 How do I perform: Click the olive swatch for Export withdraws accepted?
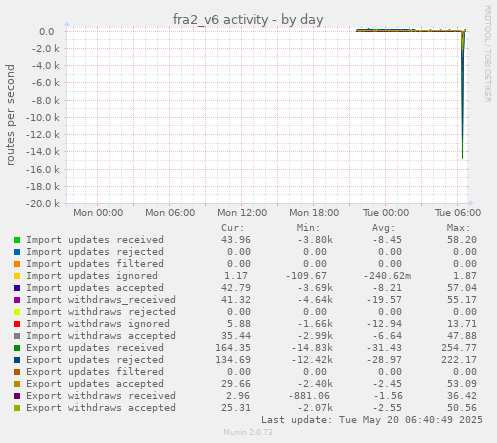(17, 408)
